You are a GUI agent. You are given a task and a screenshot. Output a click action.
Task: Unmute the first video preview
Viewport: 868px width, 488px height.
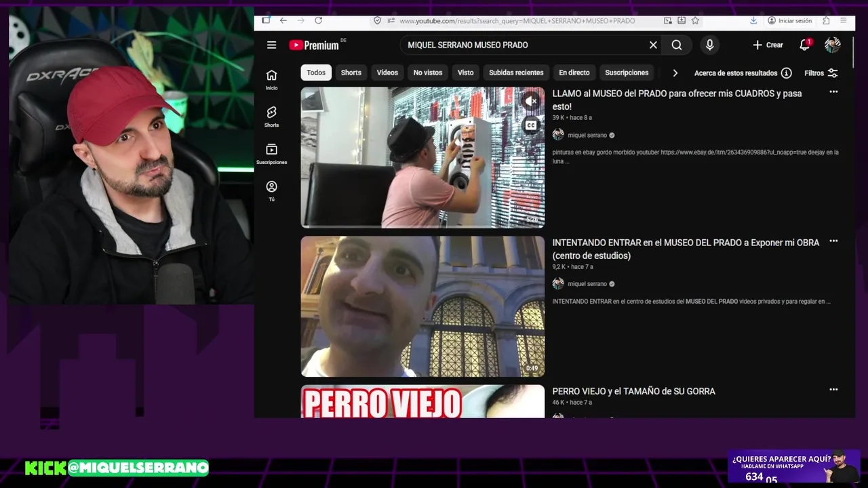pos(531,101)
